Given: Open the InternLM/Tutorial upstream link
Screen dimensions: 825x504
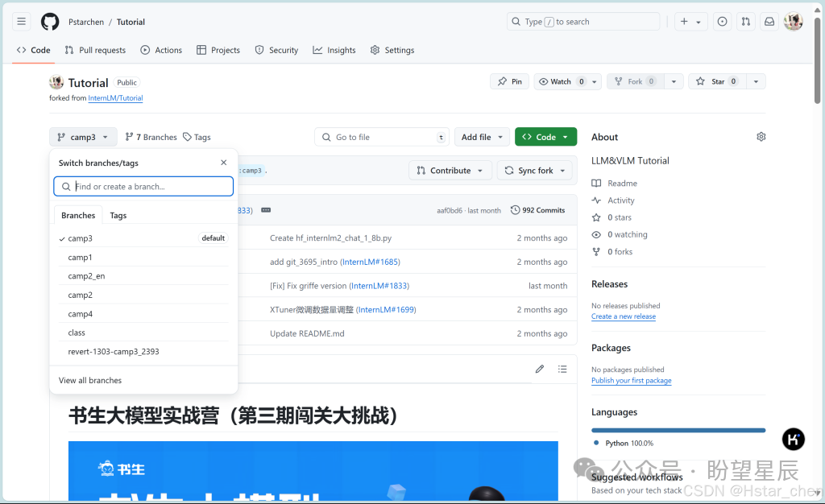Looking at the screenshot, I should [115, 97].
